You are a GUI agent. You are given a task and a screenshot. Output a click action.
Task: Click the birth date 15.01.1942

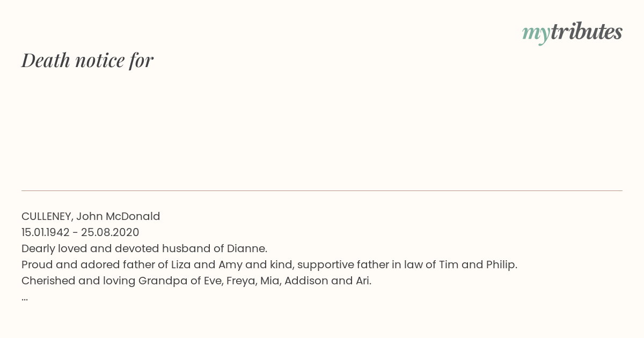click(x=46, y=232)
